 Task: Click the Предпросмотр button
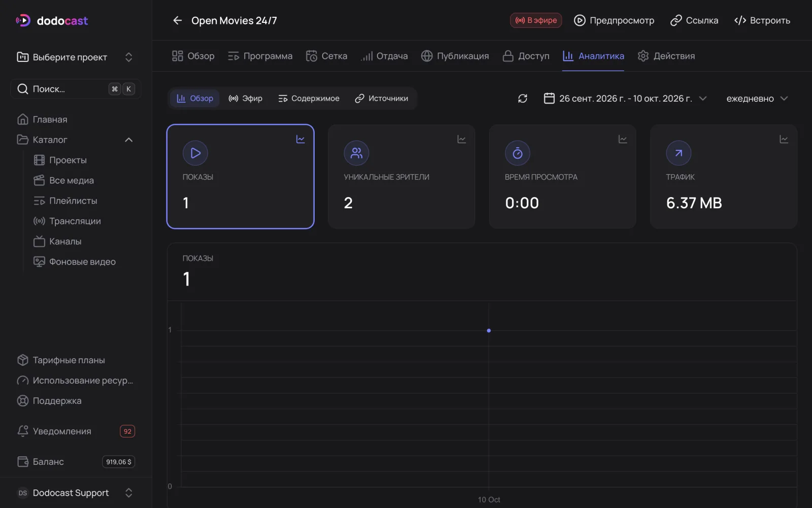614,20
